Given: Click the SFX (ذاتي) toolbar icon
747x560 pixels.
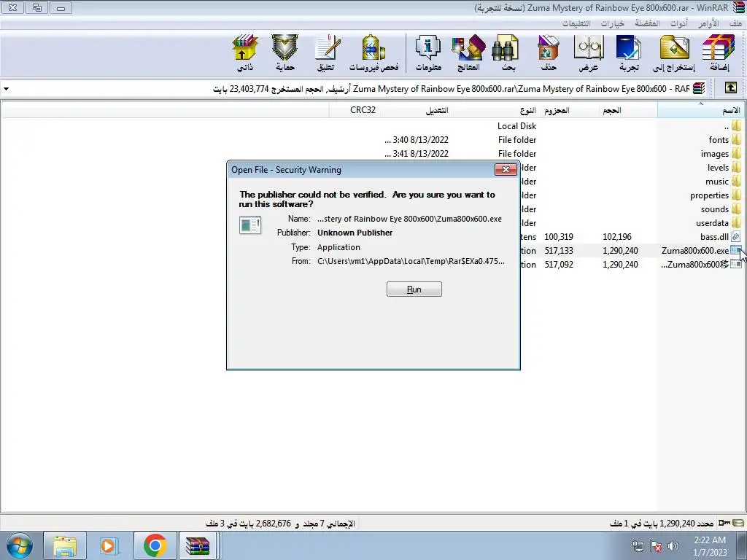Looking at the screenshot, I should click(245, 52).
